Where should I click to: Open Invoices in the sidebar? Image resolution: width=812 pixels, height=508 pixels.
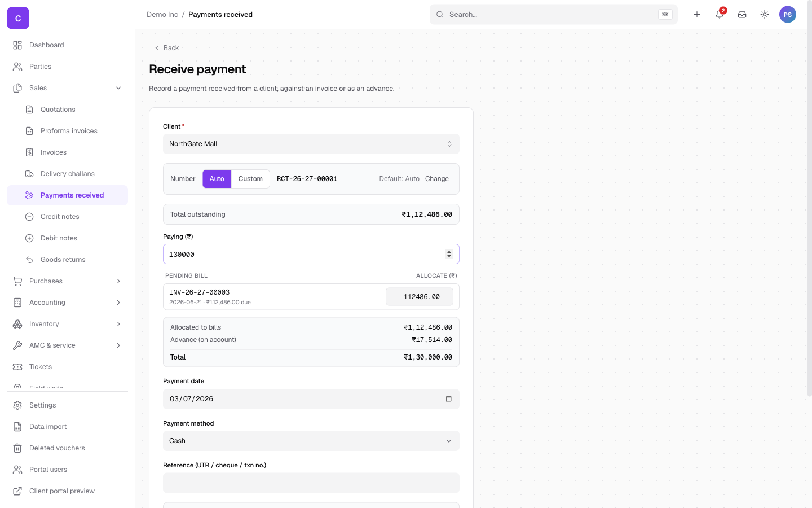coord(54,152)
